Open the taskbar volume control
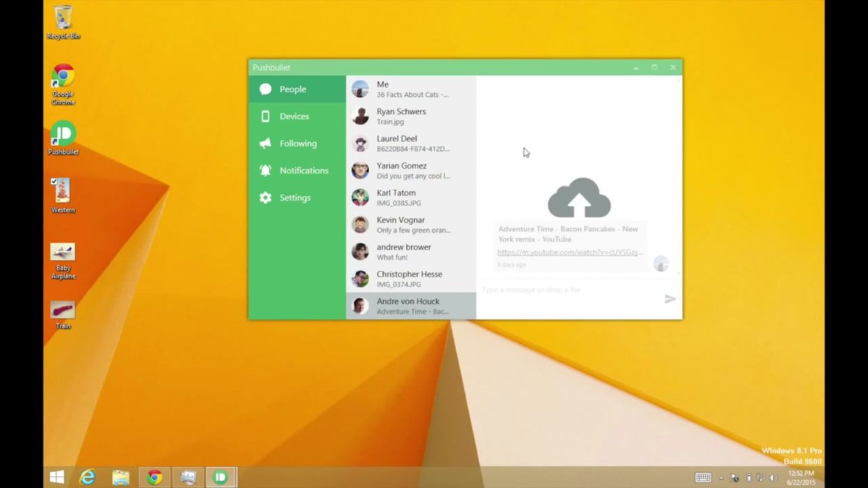 pos(773,477)
